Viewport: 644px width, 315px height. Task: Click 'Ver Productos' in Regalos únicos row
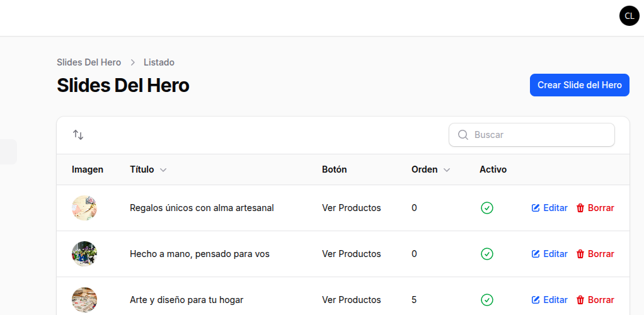pyautogui.click(x=351, y=208)
